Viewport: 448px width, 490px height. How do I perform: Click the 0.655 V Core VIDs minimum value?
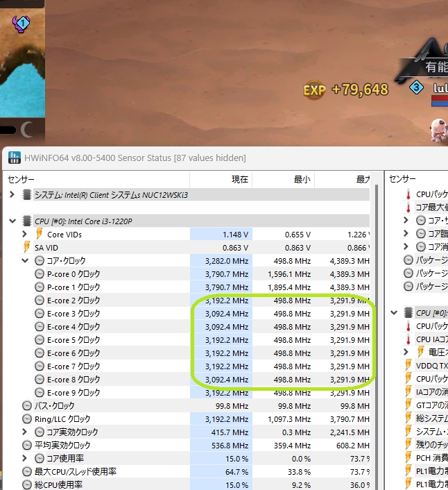pos(298,235)
